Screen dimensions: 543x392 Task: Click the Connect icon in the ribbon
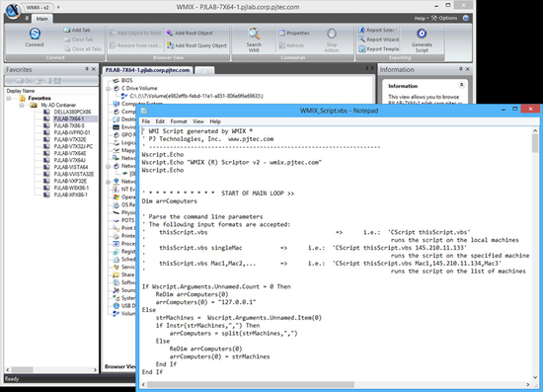click(x=35, y=34)
